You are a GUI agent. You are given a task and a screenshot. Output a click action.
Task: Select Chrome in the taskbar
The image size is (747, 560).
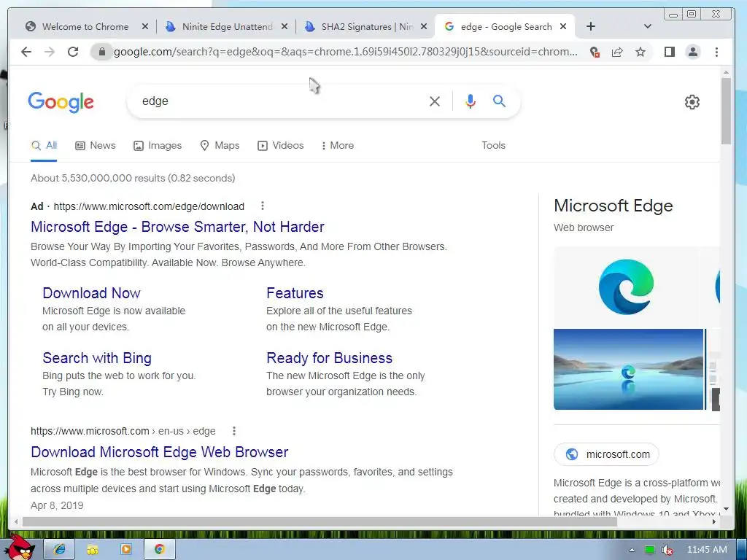[159, 550]
